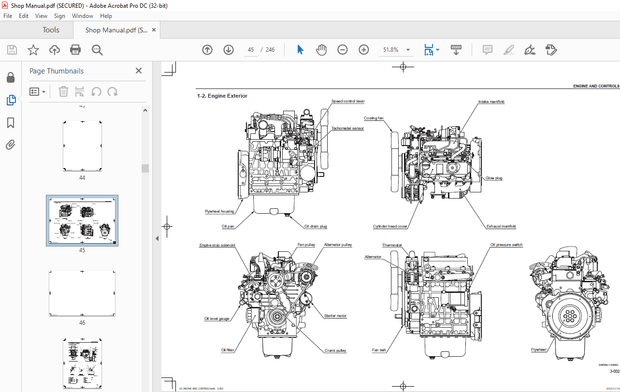Open the View menu
The image size is (620, 392).
[x=41, y=16]
